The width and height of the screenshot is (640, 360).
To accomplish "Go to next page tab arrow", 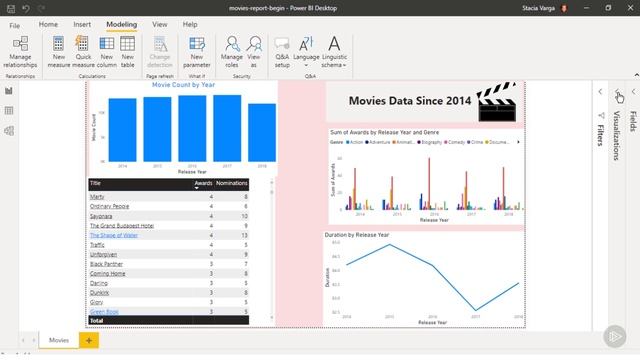I will click(x=33, y=340).
